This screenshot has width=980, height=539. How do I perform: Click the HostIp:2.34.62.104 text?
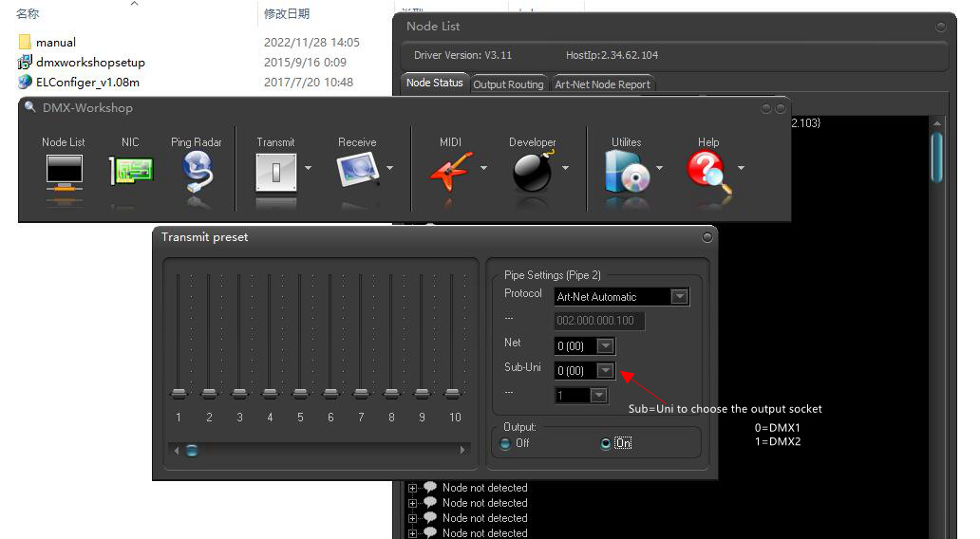point(612,55)
